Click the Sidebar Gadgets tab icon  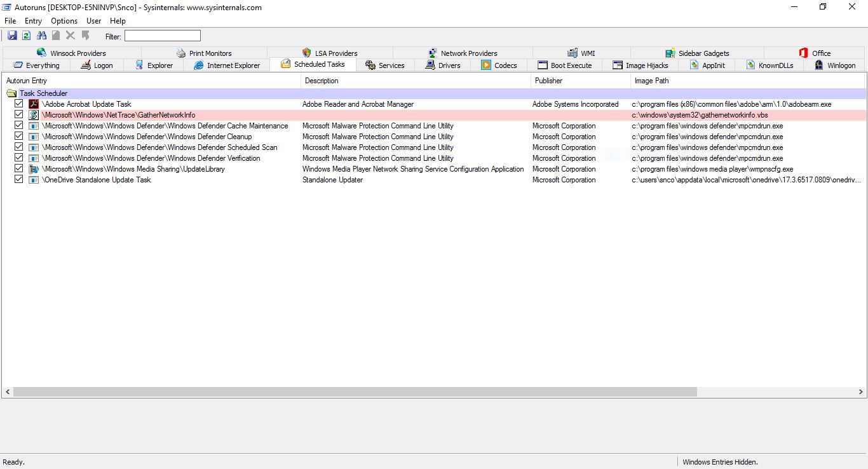coord(670,53)
